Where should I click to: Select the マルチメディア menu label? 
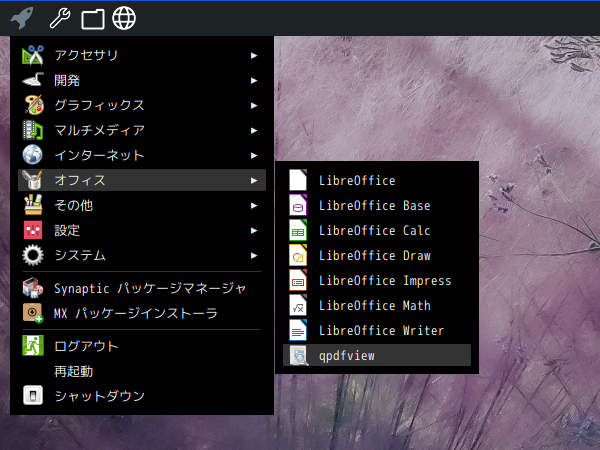point(99,130)
